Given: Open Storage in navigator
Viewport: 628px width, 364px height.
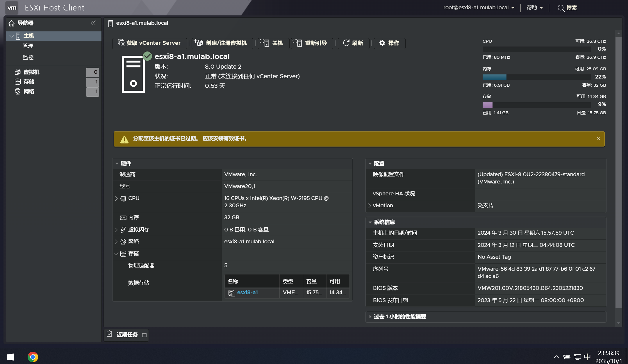Looking at the screenshot, I should 29,82.
